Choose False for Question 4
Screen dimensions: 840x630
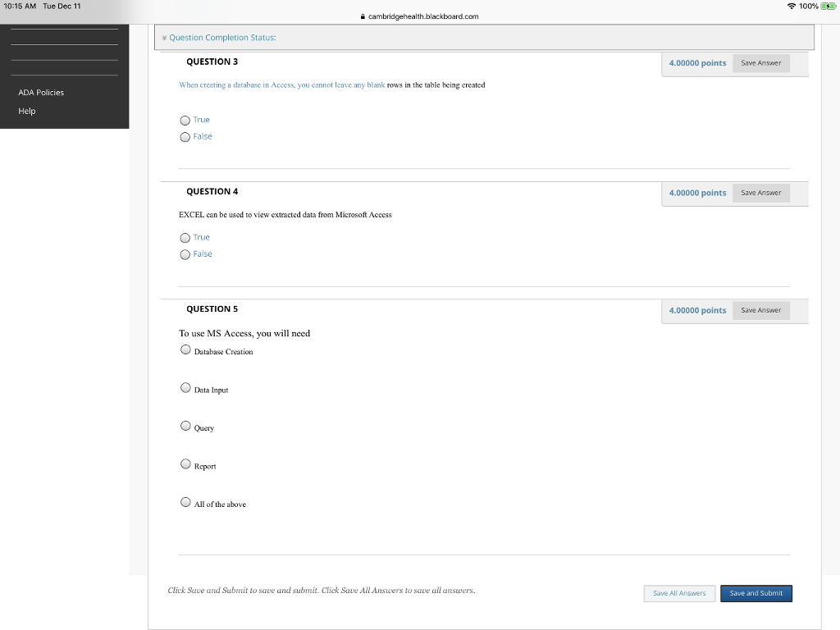(185, 254)
